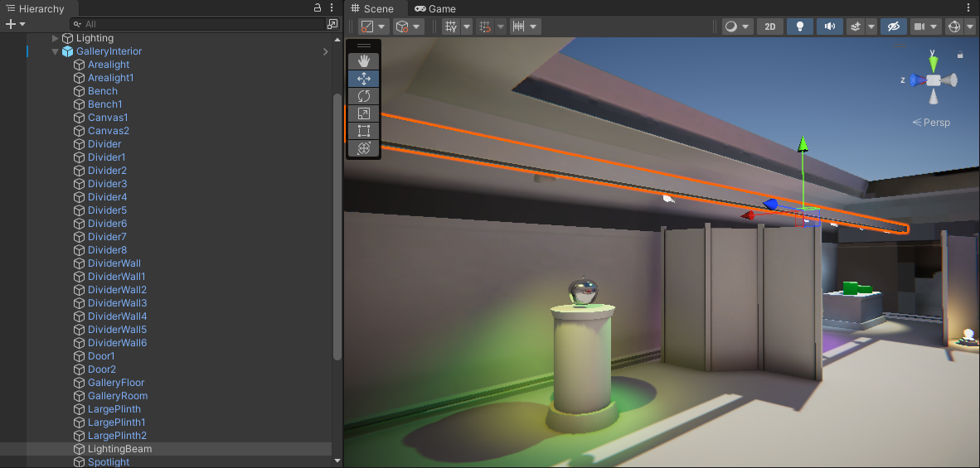This screenshot has width=980, height=468.
Task: Collapse the GalleryInterior tree node
Action: pos(56,51)
